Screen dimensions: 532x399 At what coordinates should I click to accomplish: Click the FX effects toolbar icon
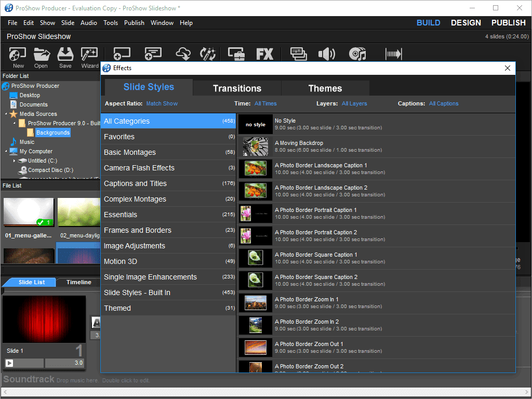(264, 54)
